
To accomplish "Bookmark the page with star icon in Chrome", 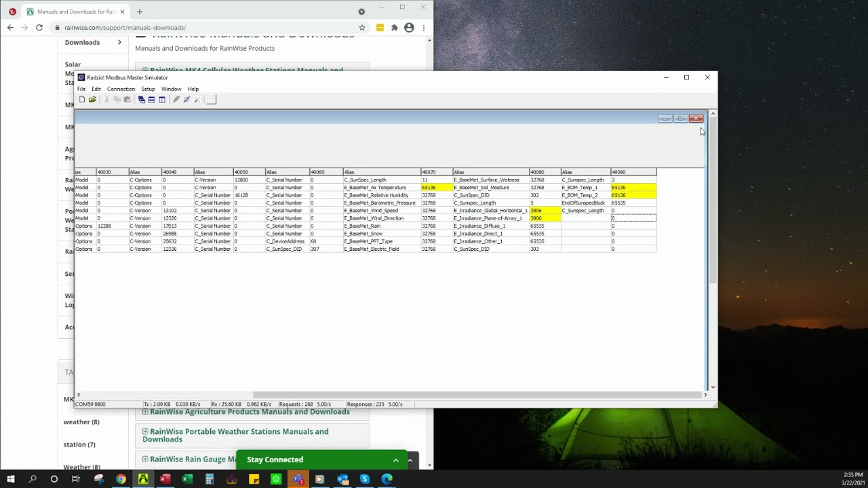I will click(x=362, y=28).
